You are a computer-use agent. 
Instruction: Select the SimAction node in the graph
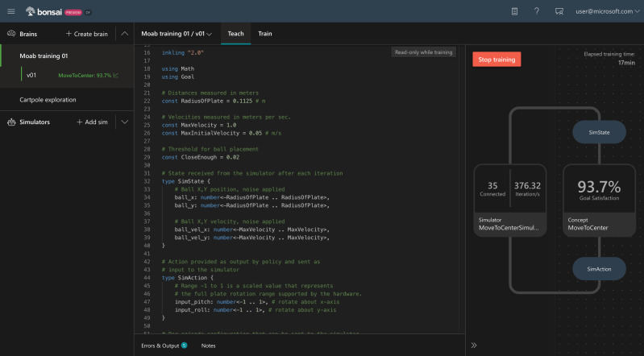tap(599, 269)
